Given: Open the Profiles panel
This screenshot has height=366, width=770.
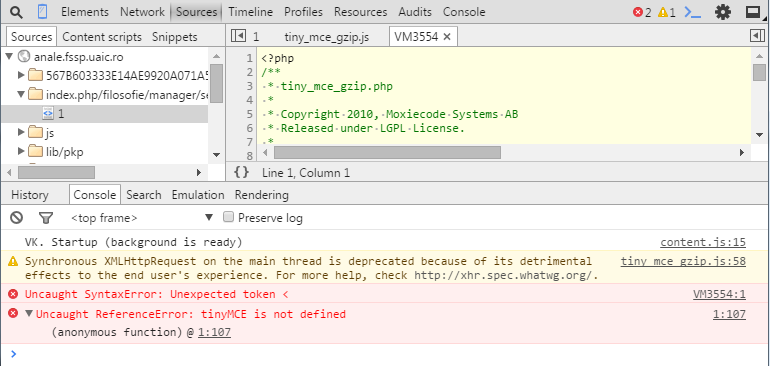Looking at the screenshot, I should tap(303, 12).
